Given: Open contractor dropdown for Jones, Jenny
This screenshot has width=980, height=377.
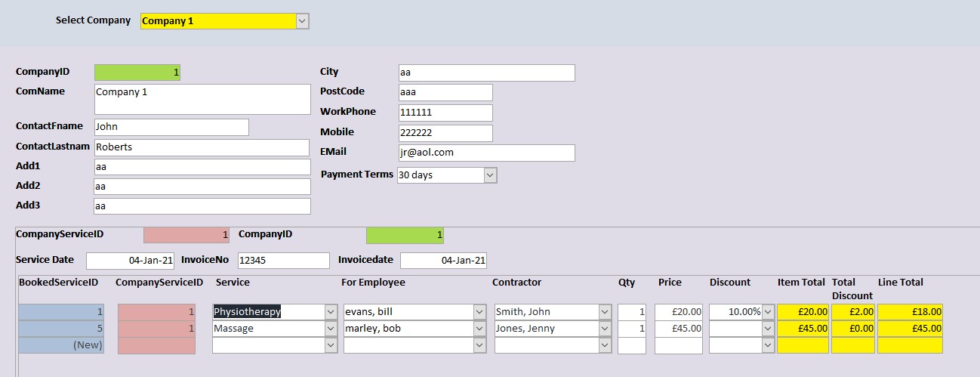Looking at the screenshot, I should [605, 329].
